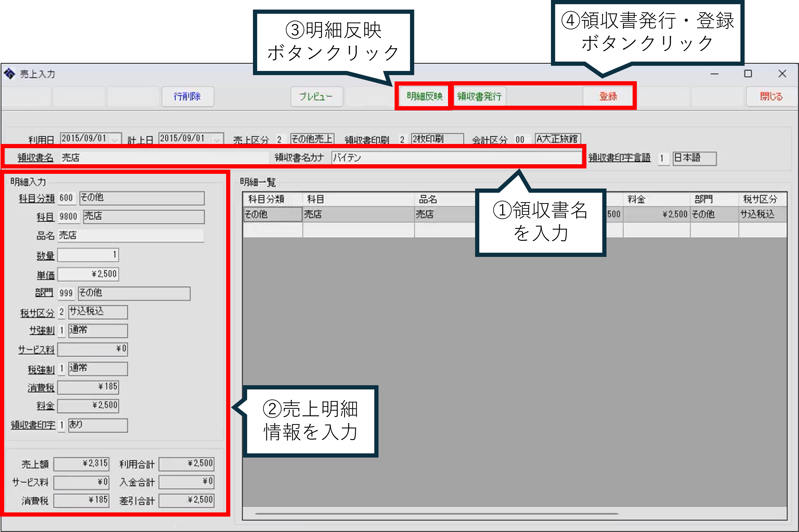Maximize the 売上入力 window
This screenshot has width=799, height=532.
tap(748, 74)
